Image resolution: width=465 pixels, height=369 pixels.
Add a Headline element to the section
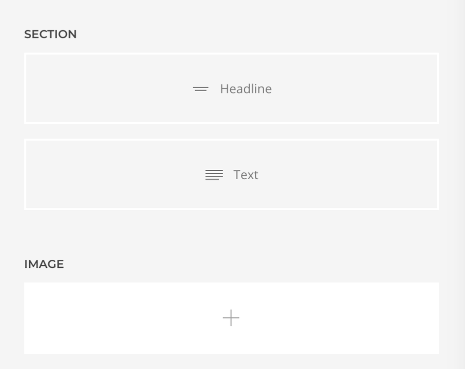click(231, 88)
